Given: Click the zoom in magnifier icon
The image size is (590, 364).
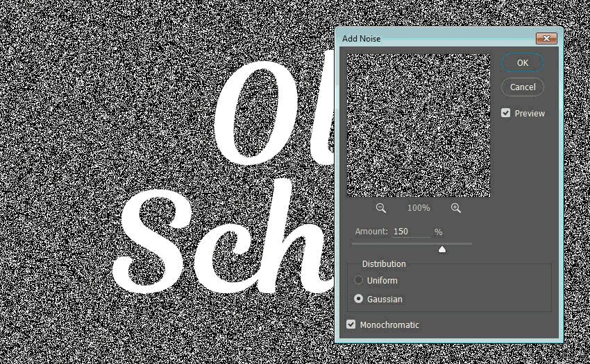Looking at the screenshot, I should (455, 208).
